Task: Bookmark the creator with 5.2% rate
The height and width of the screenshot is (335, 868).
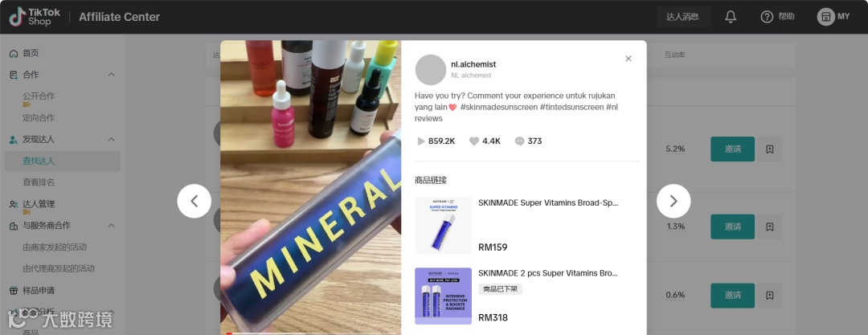Action: click(769, 149)
